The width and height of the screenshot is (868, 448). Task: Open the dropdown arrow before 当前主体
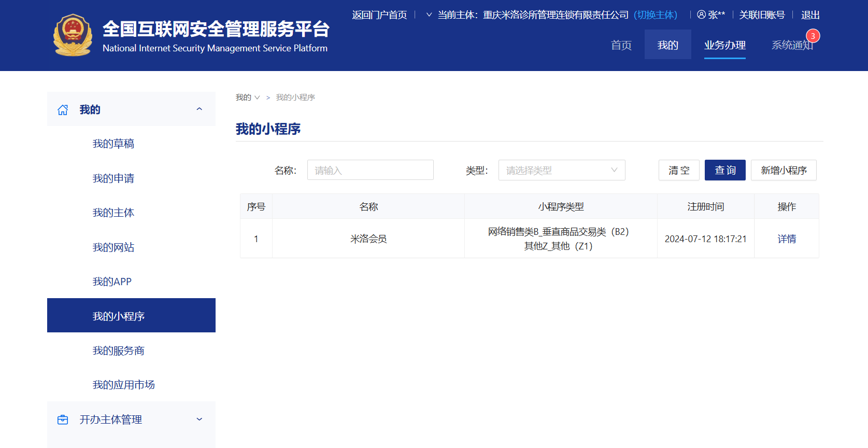pos(429,15)
